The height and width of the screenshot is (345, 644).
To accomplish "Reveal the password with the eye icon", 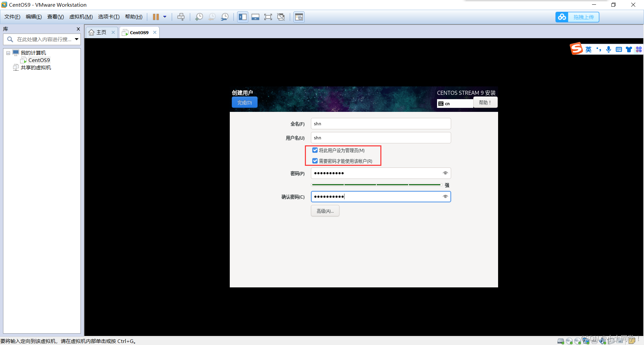I will tap(445, 173).
